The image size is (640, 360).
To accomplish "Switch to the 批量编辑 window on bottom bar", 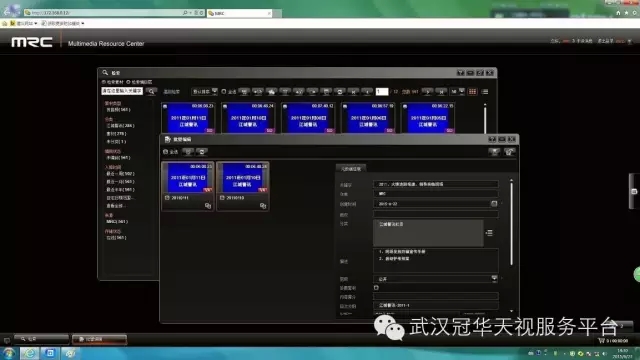I will 99,339.
